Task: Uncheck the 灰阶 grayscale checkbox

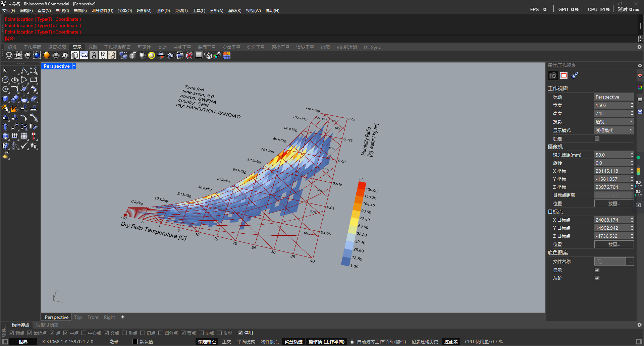Action: coord(597,278)
